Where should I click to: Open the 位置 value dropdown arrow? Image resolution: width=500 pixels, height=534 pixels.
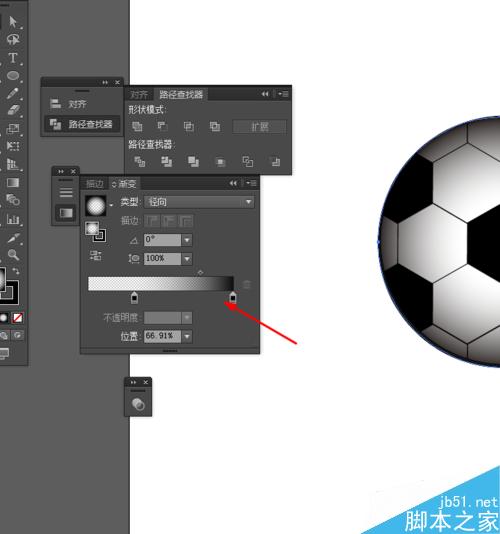coord(187,336)
